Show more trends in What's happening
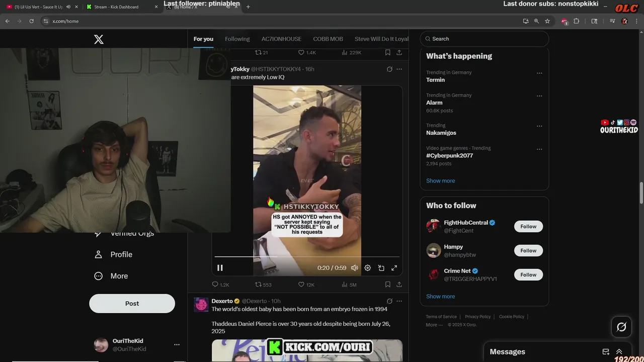This screenshot has height=362, width=644. point(440,181)
